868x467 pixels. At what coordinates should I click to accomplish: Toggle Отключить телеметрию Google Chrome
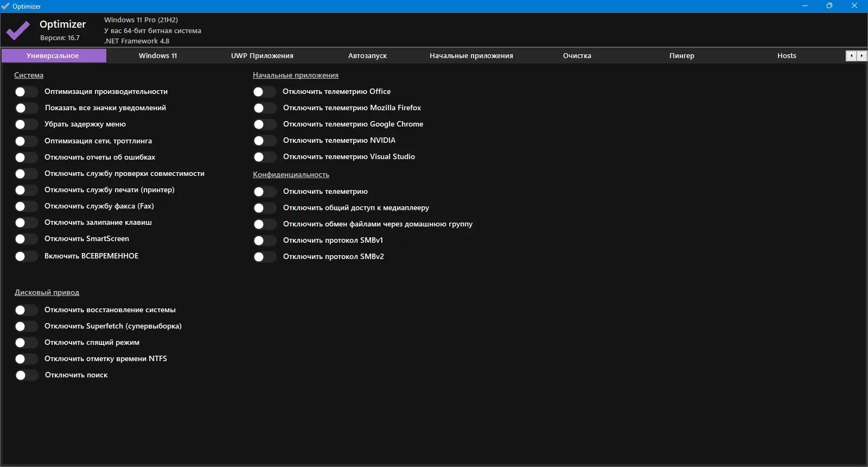264,124
